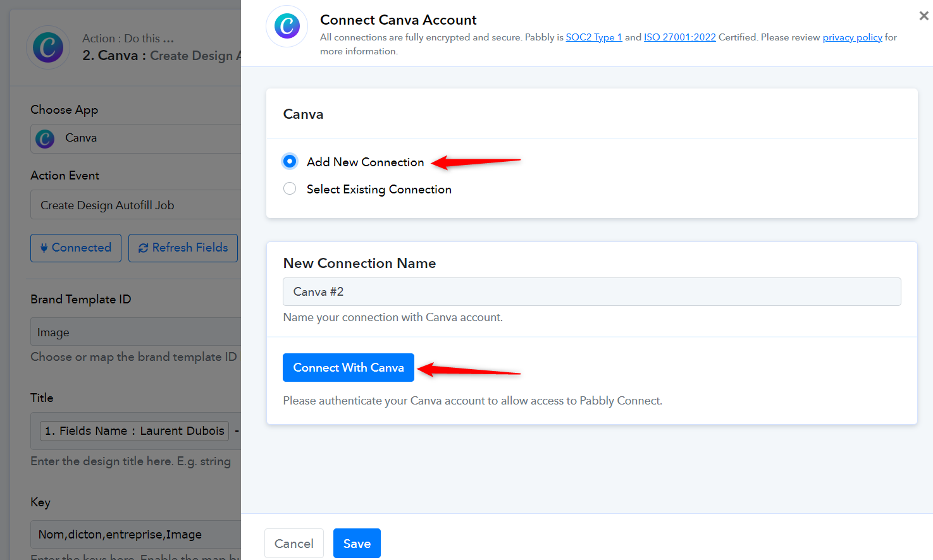
Task: Open the Choose App Canva dropdown
Action: [x=135, y=138]
